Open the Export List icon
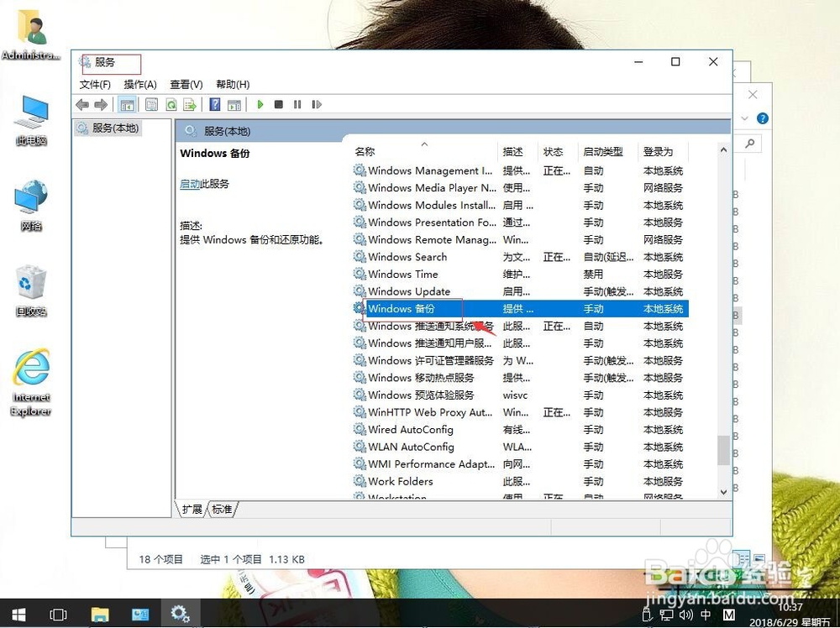 [190, 104]
